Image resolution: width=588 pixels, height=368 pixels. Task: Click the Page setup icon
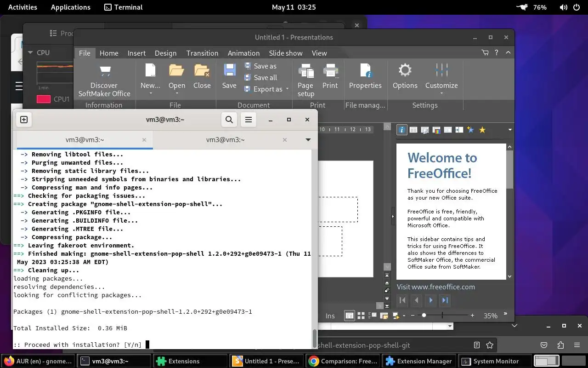(305, 71)
